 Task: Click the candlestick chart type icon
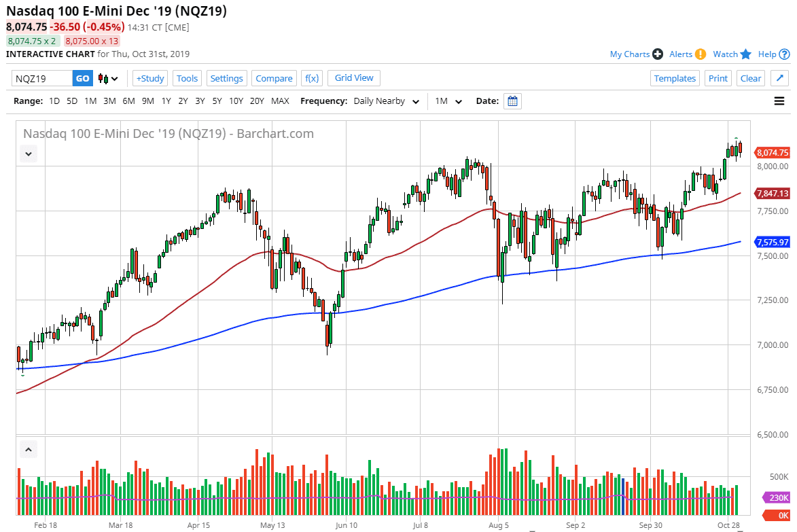(104, 79)
